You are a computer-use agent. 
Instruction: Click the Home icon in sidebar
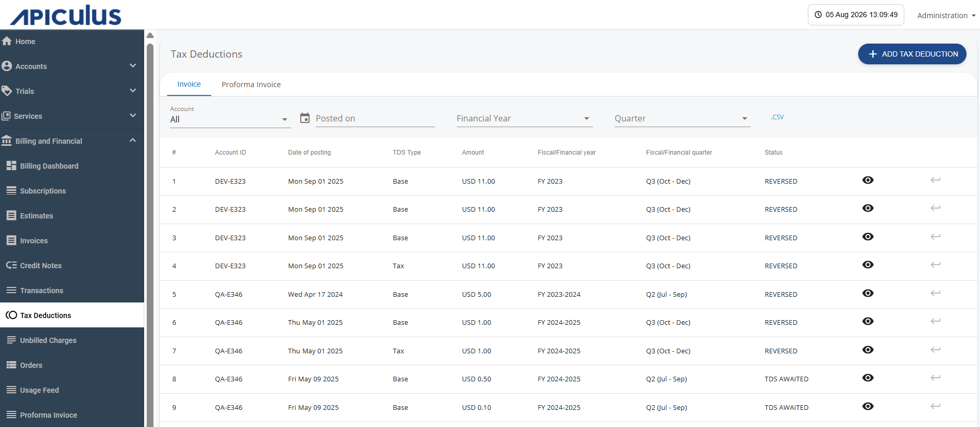pyautogui.click(x=7, y=41)
